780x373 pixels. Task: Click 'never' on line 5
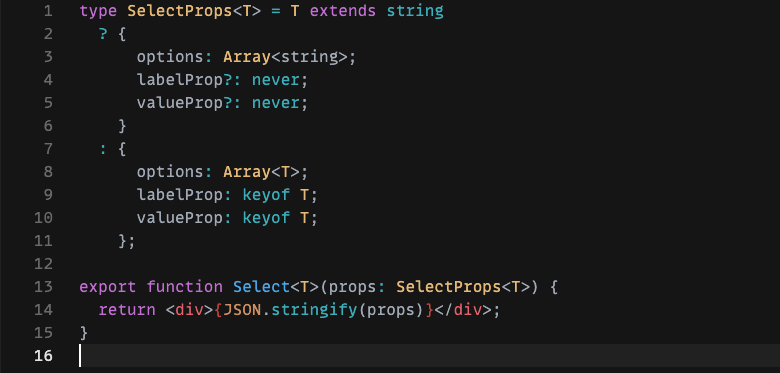click(276, 103)
